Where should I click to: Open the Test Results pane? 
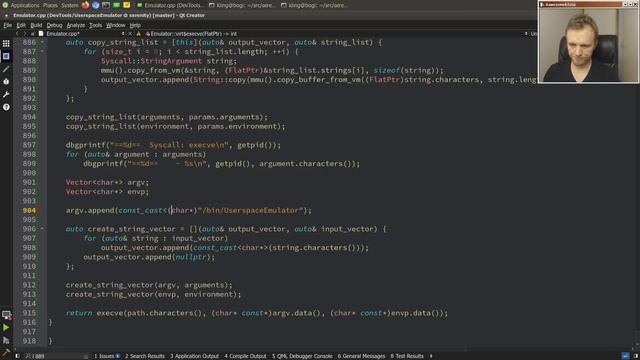(407, 356)
